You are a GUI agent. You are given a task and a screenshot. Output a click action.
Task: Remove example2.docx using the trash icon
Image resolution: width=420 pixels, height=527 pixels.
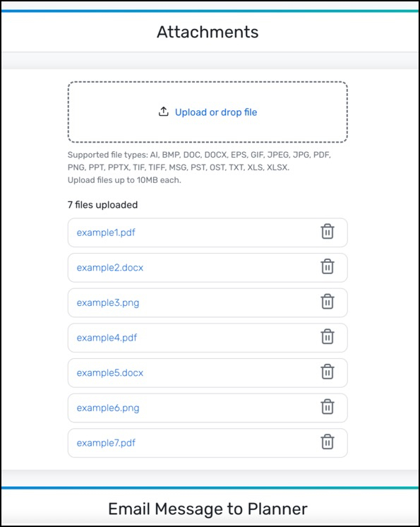(x=328, y=266)
